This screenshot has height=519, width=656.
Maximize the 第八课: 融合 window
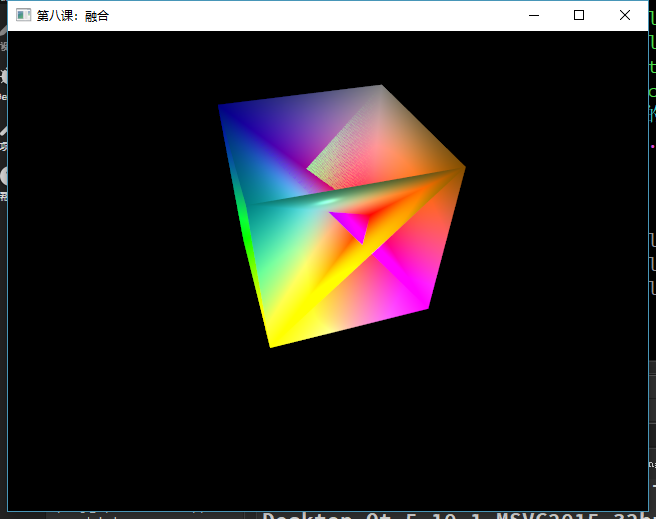tap(579, 15)
